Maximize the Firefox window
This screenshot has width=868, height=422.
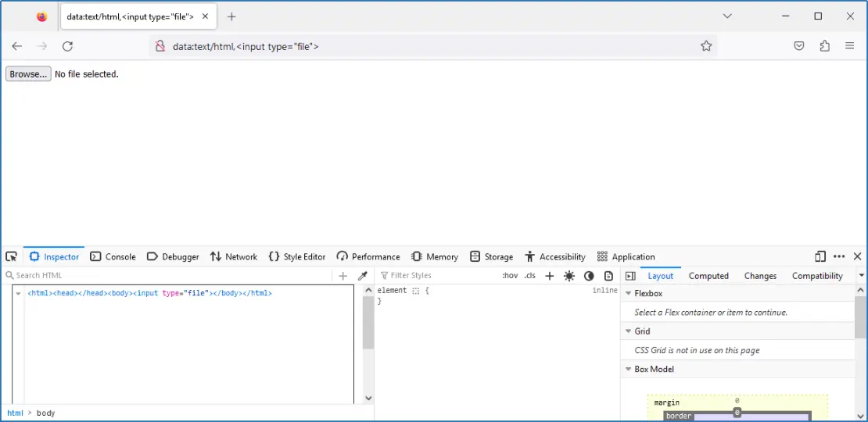818,16
